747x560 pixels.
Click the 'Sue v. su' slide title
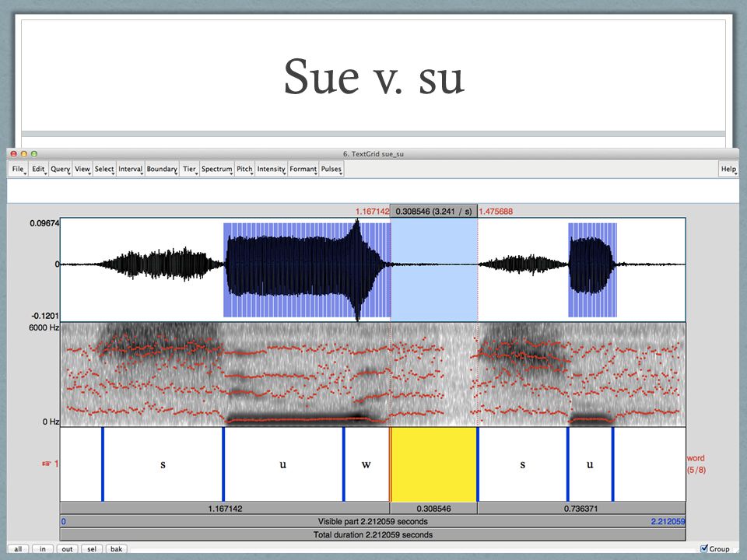click(x=374, y=77)
